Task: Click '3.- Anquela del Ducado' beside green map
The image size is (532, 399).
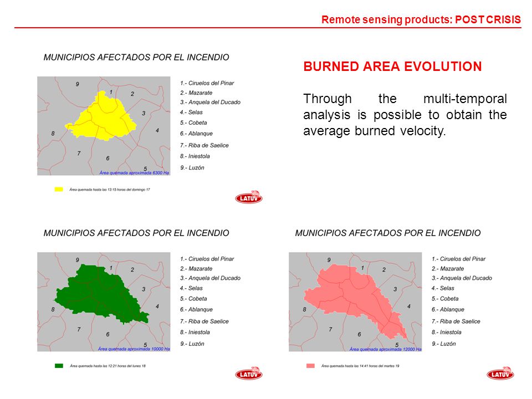Action: coord(210,278)
